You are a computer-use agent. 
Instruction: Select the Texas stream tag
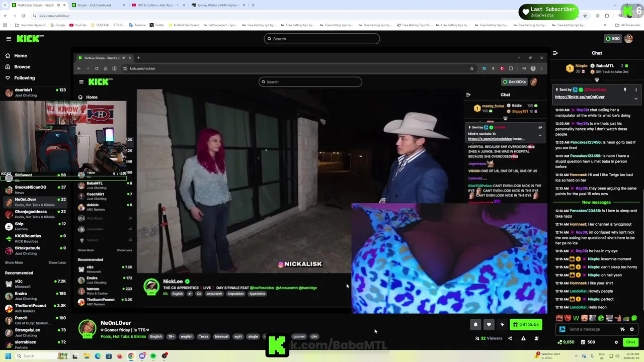pyautogui.click(x=203, y=337)
